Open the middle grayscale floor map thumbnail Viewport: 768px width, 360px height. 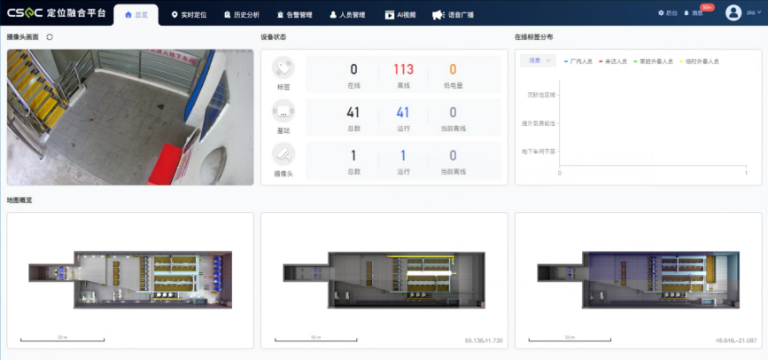click(384, 280)
